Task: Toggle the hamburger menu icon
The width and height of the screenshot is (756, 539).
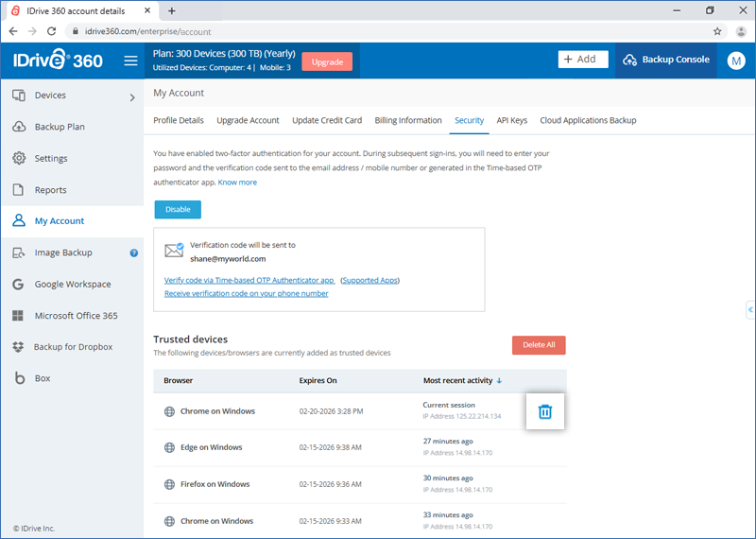Action: pyautogui.click(x=130, y=61)
